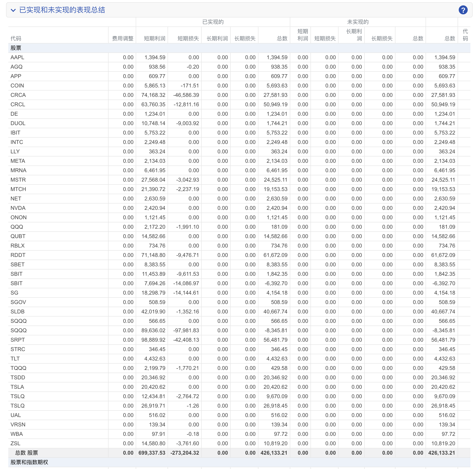The width and height of the screenshot is (476, 469).
Task: Click the 已实现和未实现的表现总结 section title
Action: click(x=62, y=10)
